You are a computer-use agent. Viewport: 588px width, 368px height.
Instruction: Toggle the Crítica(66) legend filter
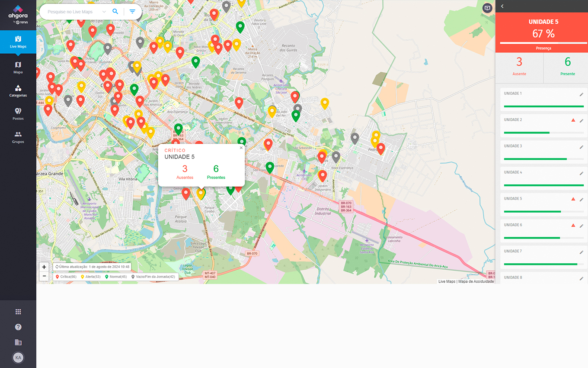(x=66, y=277)
